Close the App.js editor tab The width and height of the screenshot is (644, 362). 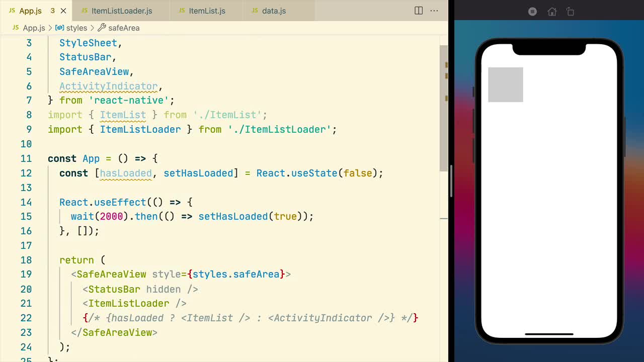[x=63, y=11]
